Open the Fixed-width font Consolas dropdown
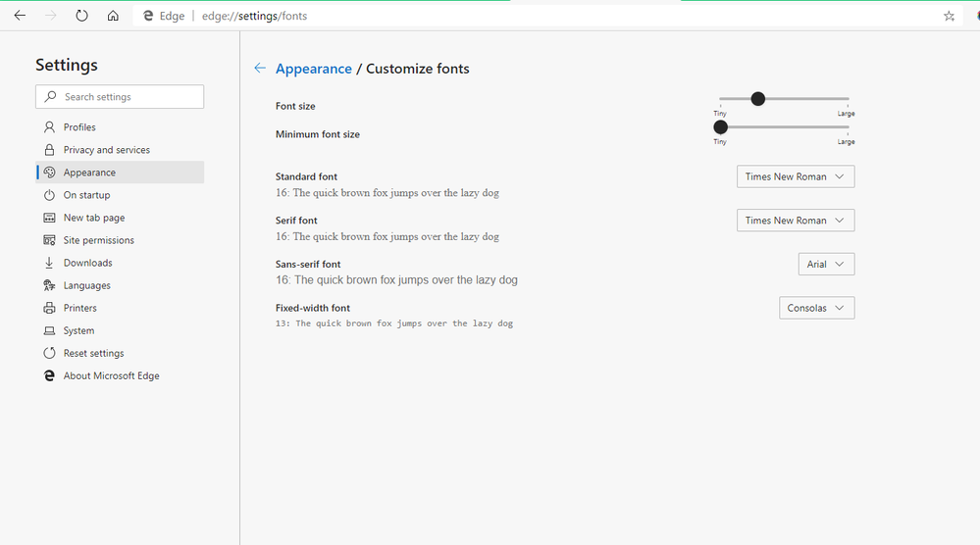Image resolution: width=980 pixels, height=545 pixels. click(817, 308)
